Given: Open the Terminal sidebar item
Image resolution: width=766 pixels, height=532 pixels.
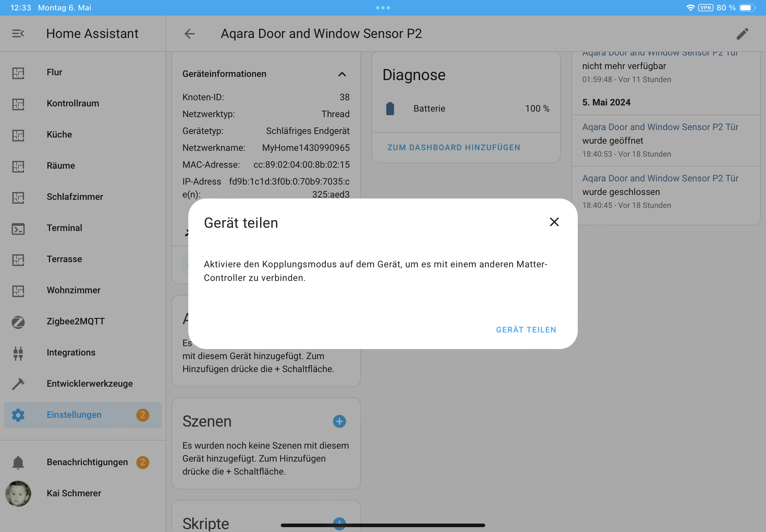Looking at the screenshot, I should (64, 228).
